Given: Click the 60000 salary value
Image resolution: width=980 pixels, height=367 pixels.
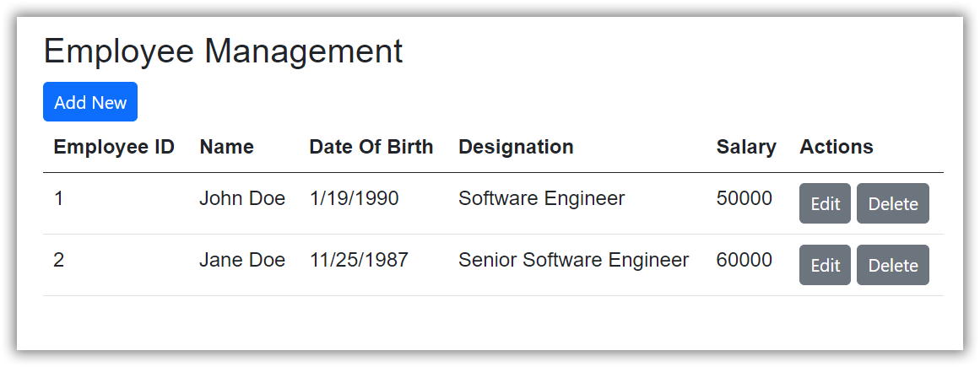Looking at the screenshot, I should click(744, 260).
